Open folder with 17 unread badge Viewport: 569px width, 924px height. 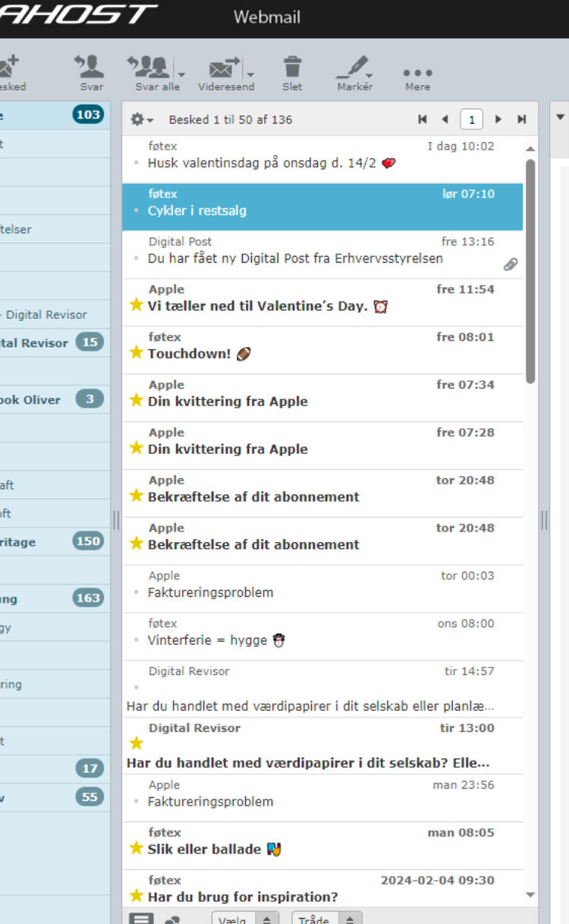click(55, 768)
